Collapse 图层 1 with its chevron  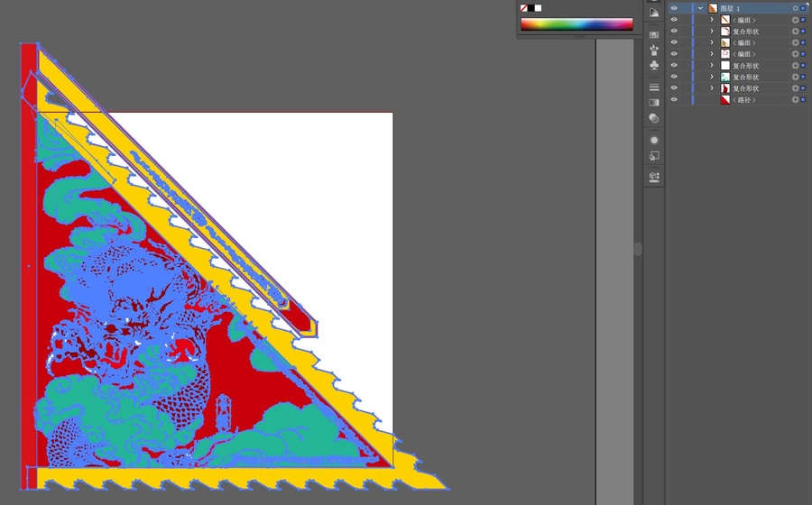tap(700, 8)
